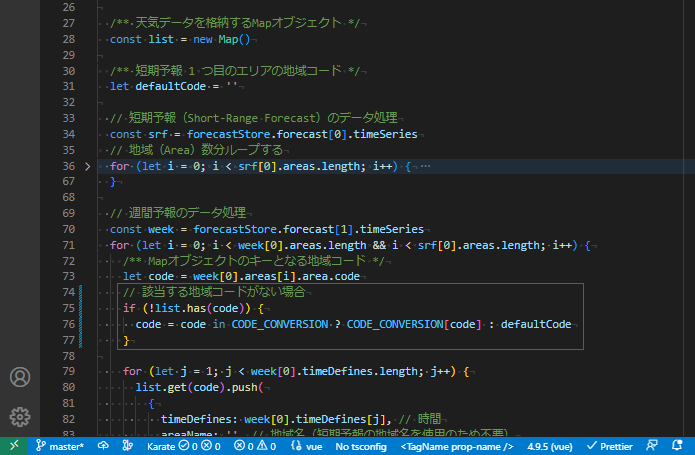This screenshot has height=455, width=695.
Task: Click the 4.9.5 (vue) TypeScript version item
Action: [x=550, y=447]
